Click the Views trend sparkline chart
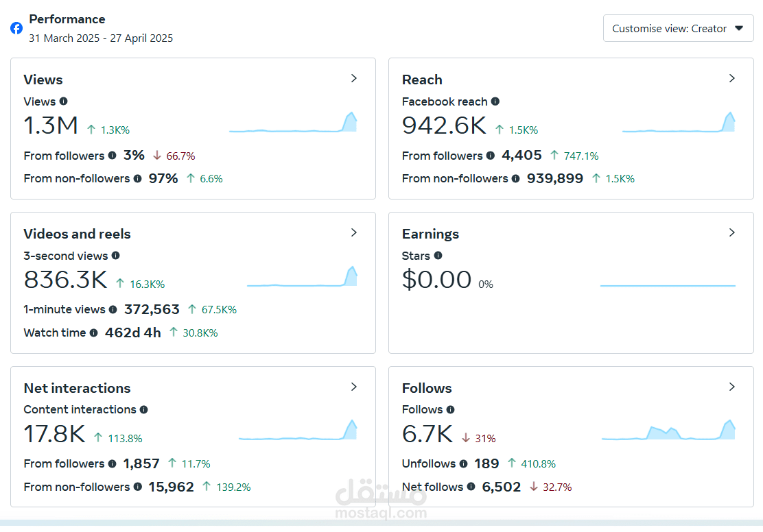Screen dimensions: 763x532 tap(293, 122)
